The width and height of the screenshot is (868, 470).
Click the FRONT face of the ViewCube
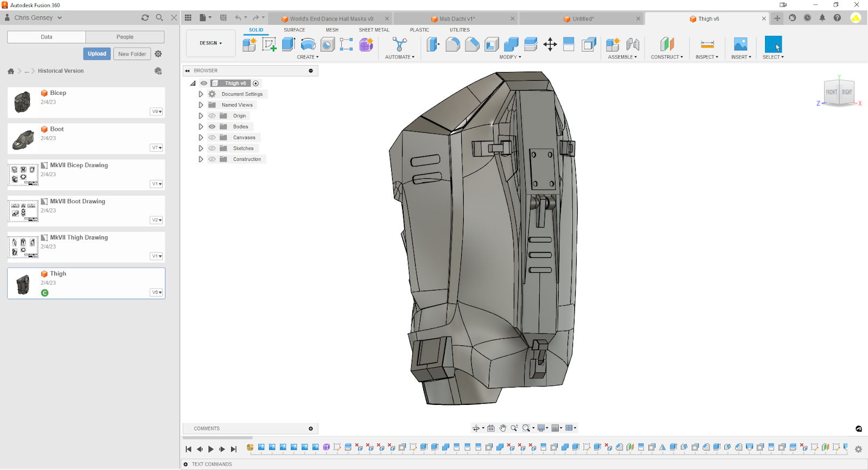(x=832, y=92)
